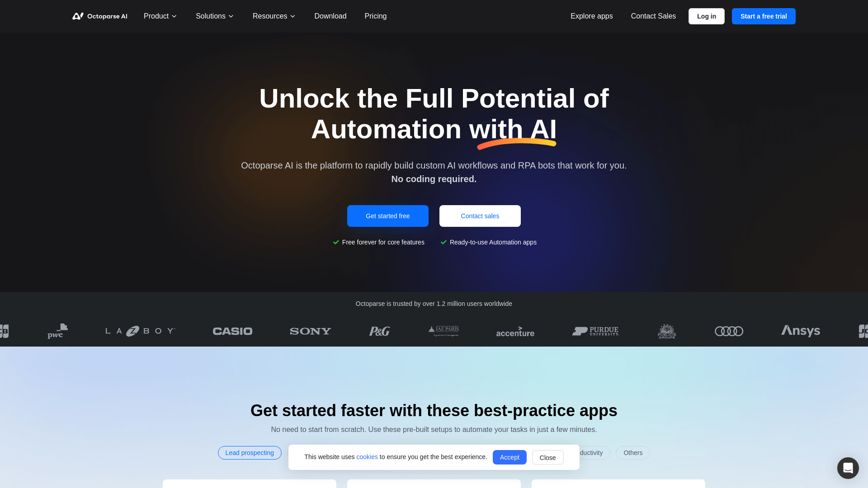The image size is (868, 488).
Task: Click the Get started free button
Action: click(387, 216)
